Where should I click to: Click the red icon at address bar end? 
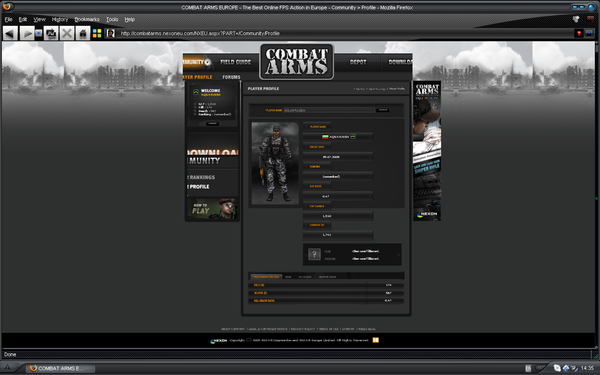[579, 33]
